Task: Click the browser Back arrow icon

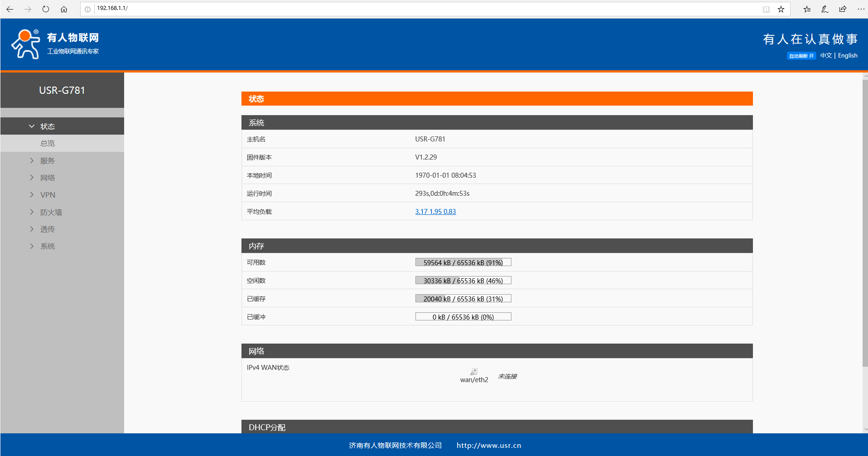Action: click(10, 9)
